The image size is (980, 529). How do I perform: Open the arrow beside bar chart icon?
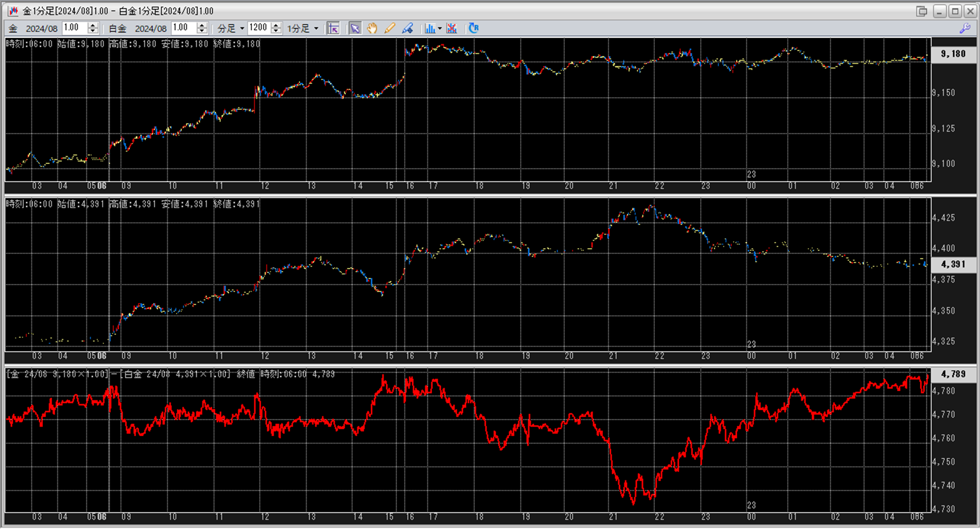439,28
